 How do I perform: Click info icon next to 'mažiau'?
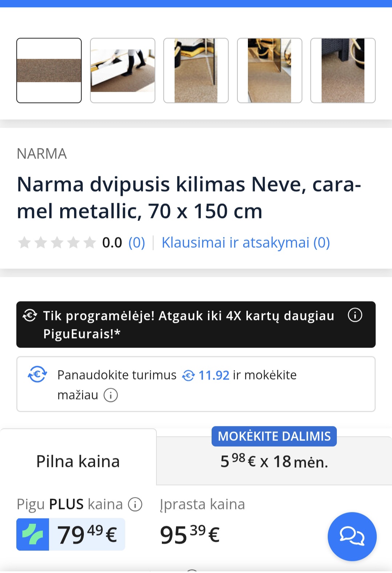coord(111,395)
